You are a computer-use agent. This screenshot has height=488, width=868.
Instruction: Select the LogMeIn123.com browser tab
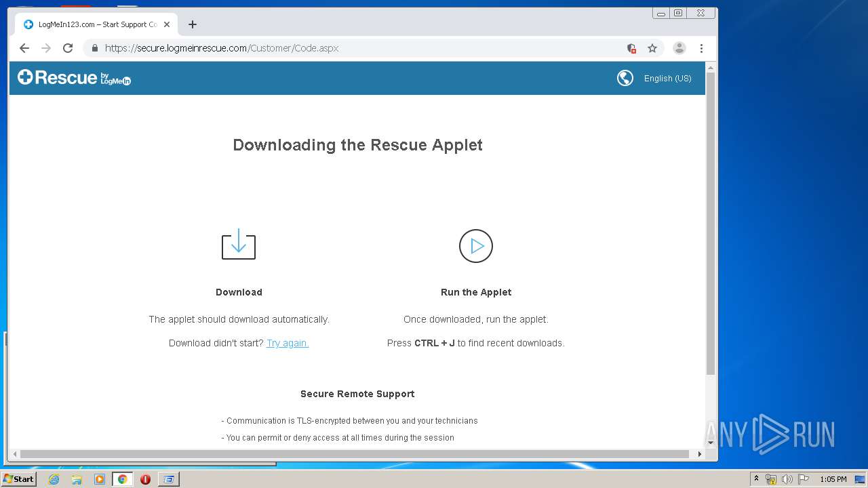coord(96,24)
